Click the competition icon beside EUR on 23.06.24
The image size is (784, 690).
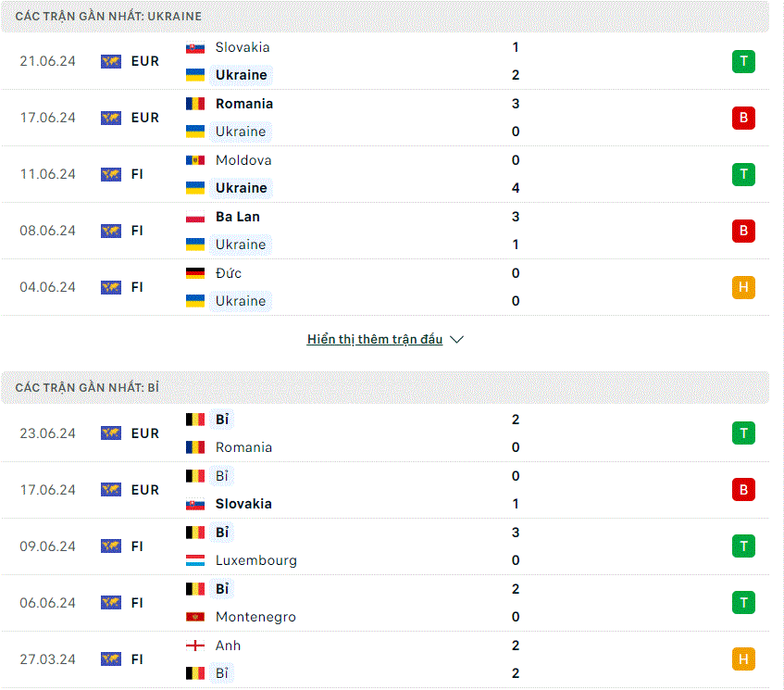(x=110, y=433)
